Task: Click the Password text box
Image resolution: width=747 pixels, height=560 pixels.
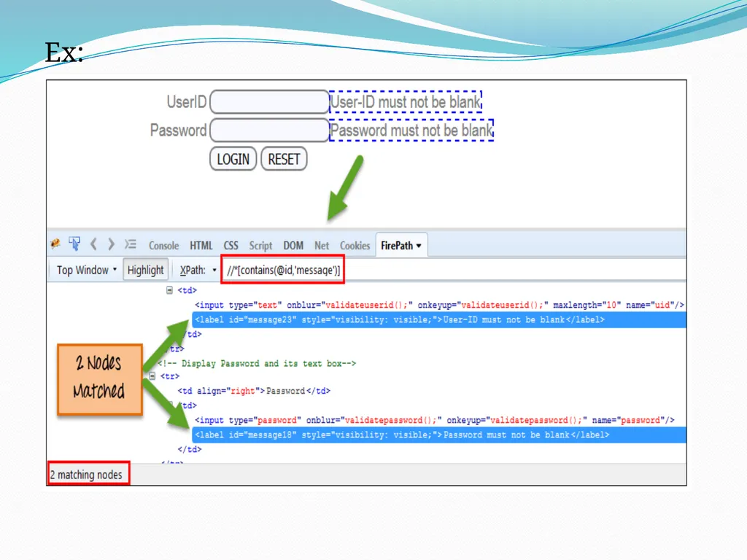Action: [x=270, y=130]
